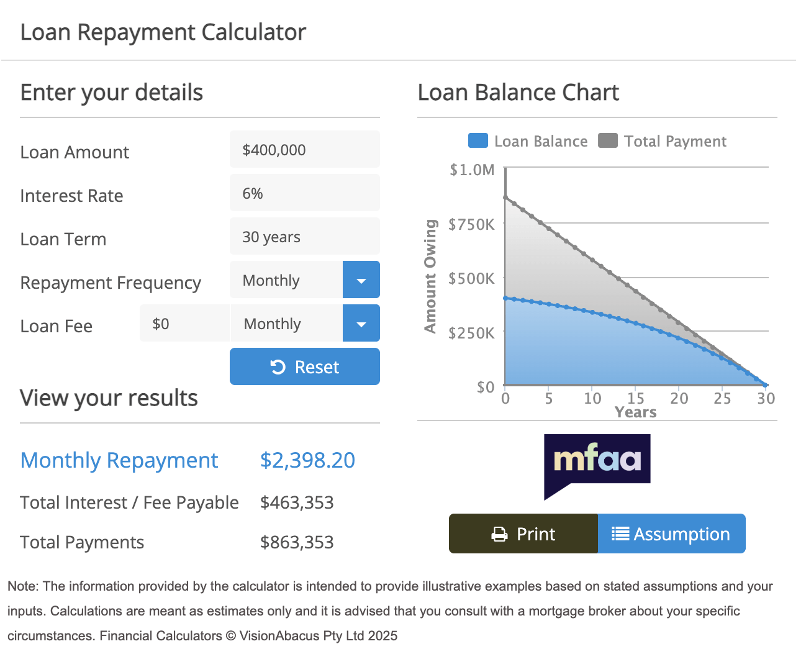Select the Repayment Frequency Monthly combo box
Screen dimensions: 806x672
click(x=286, y=280)
